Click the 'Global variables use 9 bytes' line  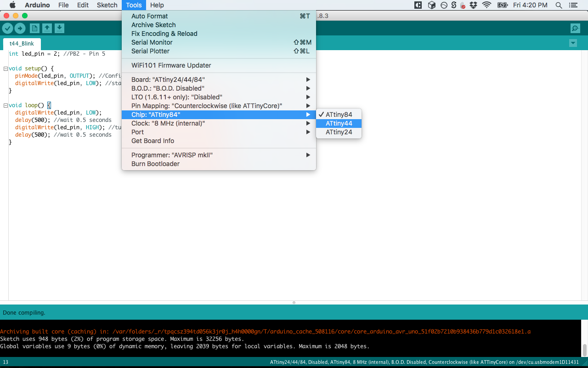pyautogui.click(x=185, y=346)
